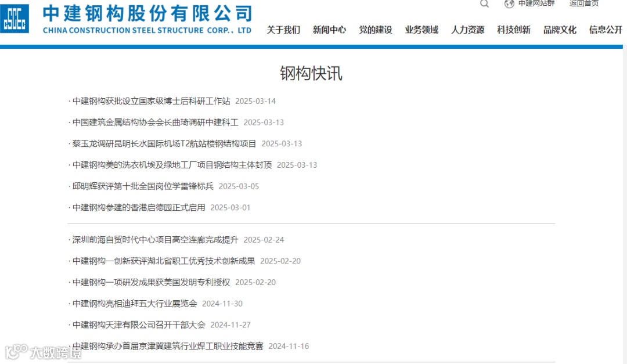Open the 科技创新 menu
The height and width of the screenshot is (364, 627).
tap(513, 30)
